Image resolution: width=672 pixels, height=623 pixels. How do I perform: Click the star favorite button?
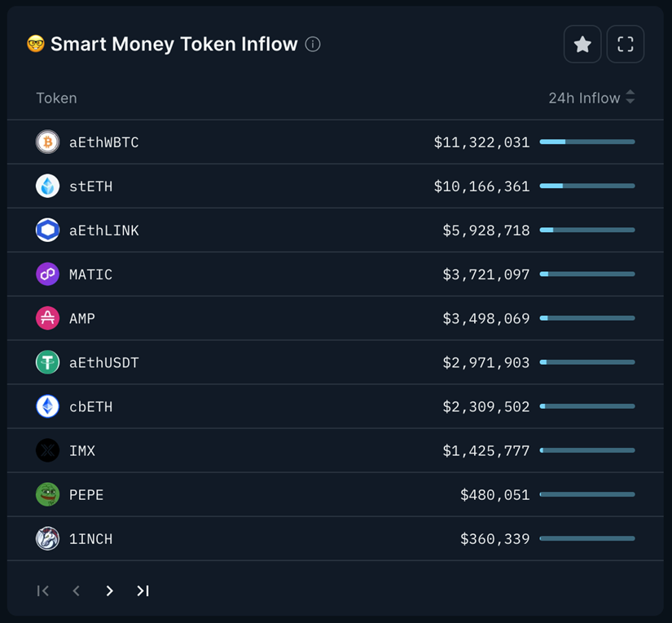582,45
